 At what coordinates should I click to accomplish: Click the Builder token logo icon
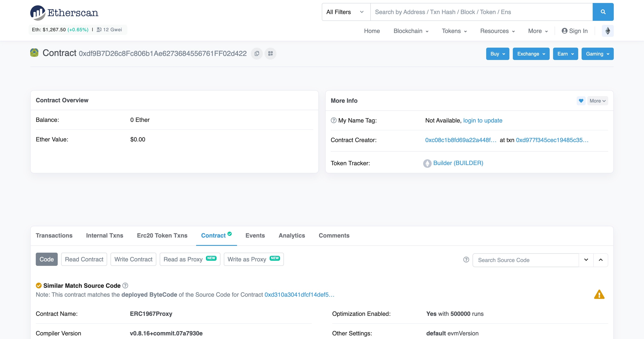pos(427,163)
